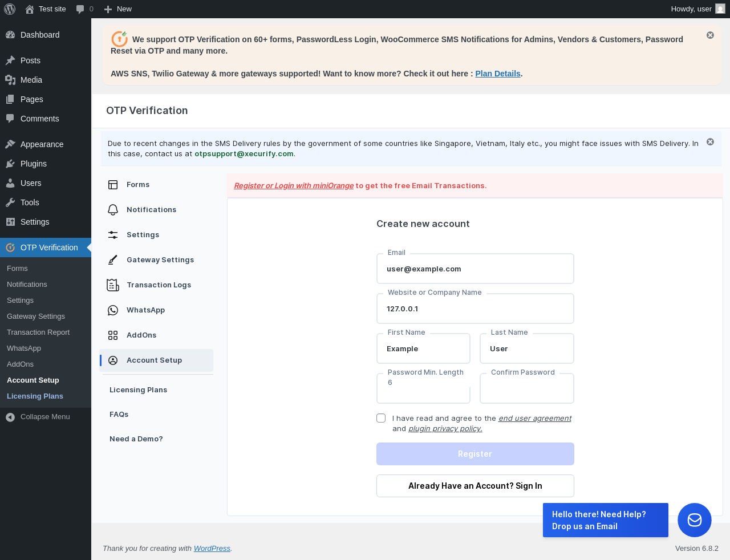The image size is (730, 560).
Task: Open FAQs in plugin navigation
Action: pyautogui.click(x=119, y=415)
